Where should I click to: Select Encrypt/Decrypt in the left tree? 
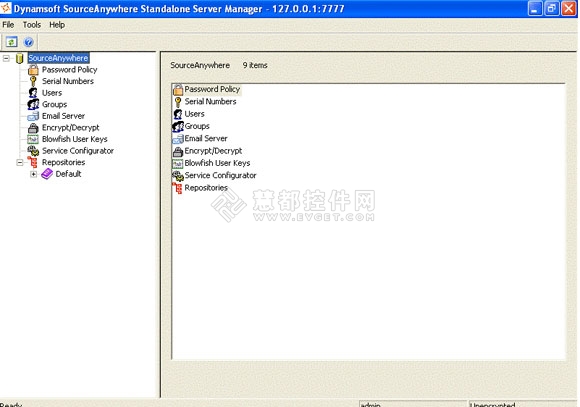(71, 128)
